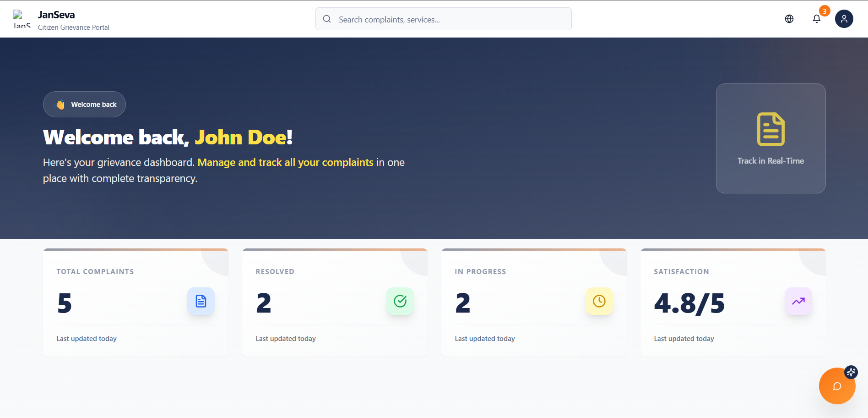Viewport: 868px width, 418px height.
Task: Click the Welcome back pill badge
Action: (x=84, y=104)
